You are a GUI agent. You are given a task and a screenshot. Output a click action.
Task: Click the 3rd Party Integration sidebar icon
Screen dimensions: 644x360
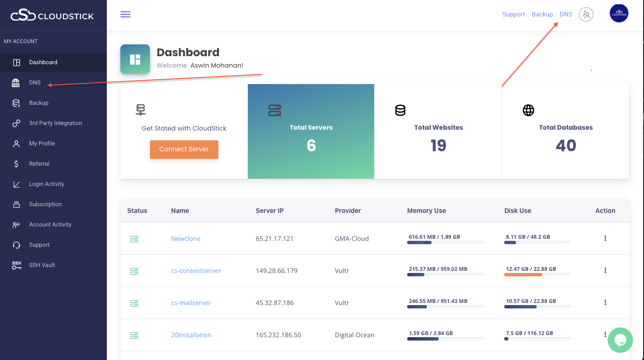(16, 123)
